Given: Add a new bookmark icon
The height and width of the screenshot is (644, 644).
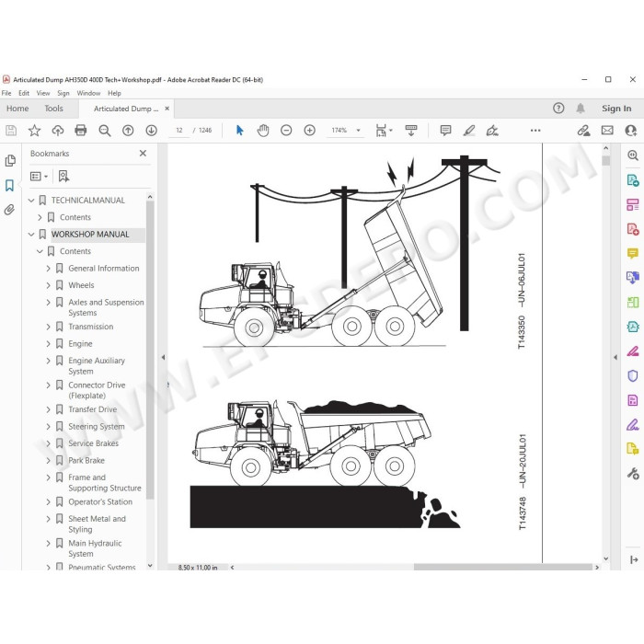Looking at the screenshot, I should [63, 177].
